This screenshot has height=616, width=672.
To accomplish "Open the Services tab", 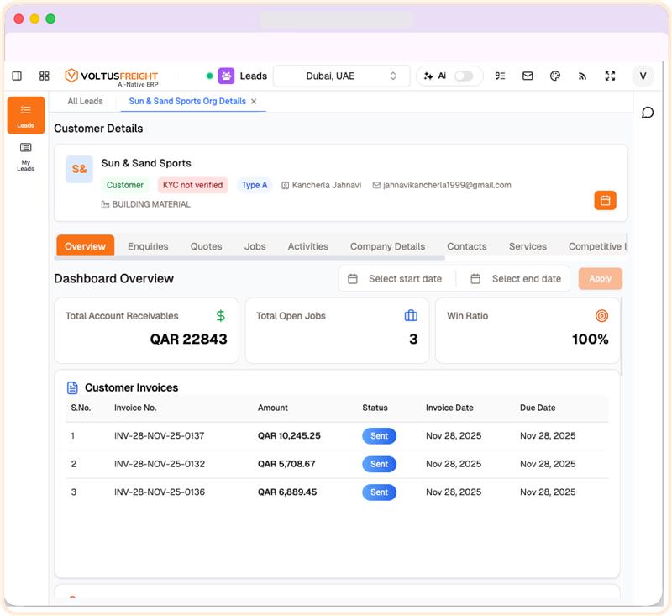I will point(528,246).
